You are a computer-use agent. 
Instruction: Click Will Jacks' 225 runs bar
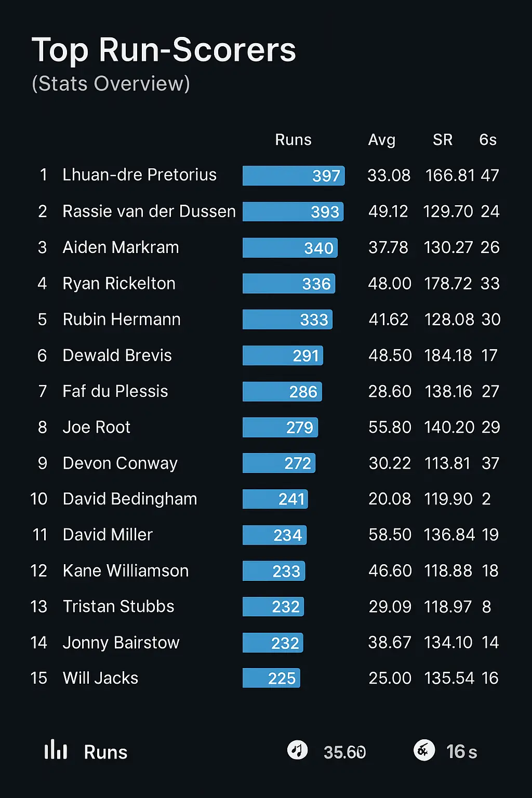(x=271, y=678)
